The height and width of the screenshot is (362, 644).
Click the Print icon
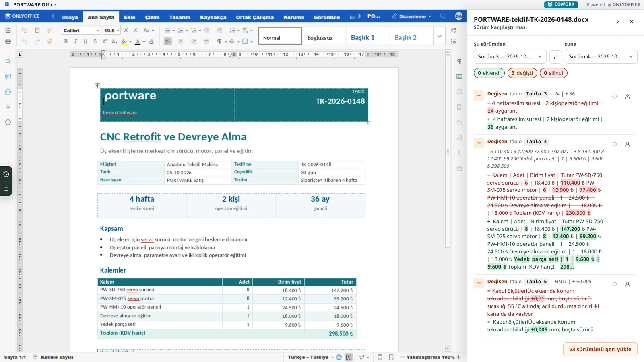coord(8,41)
